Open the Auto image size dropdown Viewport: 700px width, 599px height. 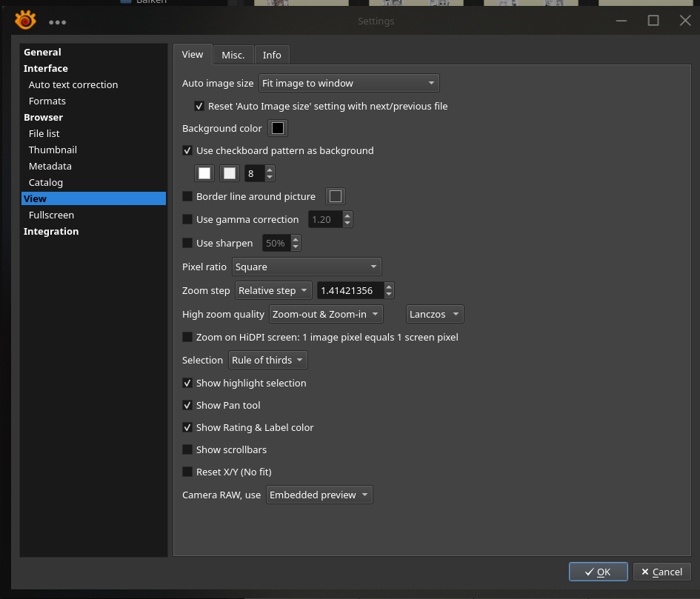pyautogui.click(x=349, y=83)
